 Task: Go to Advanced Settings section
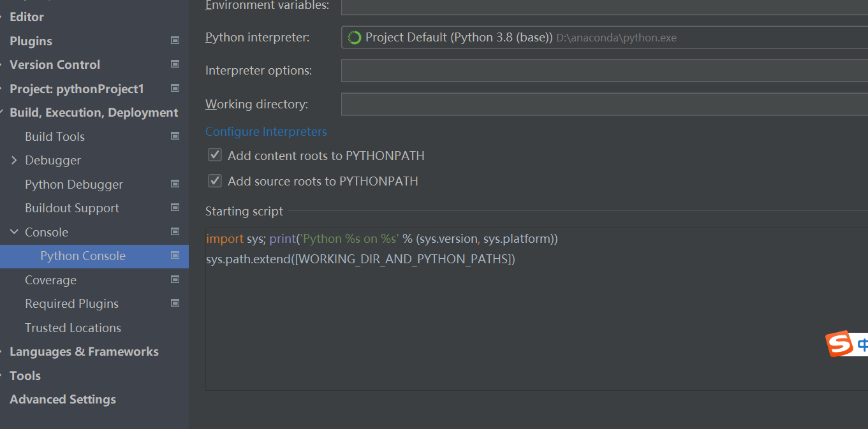click(x=63, y=399)
